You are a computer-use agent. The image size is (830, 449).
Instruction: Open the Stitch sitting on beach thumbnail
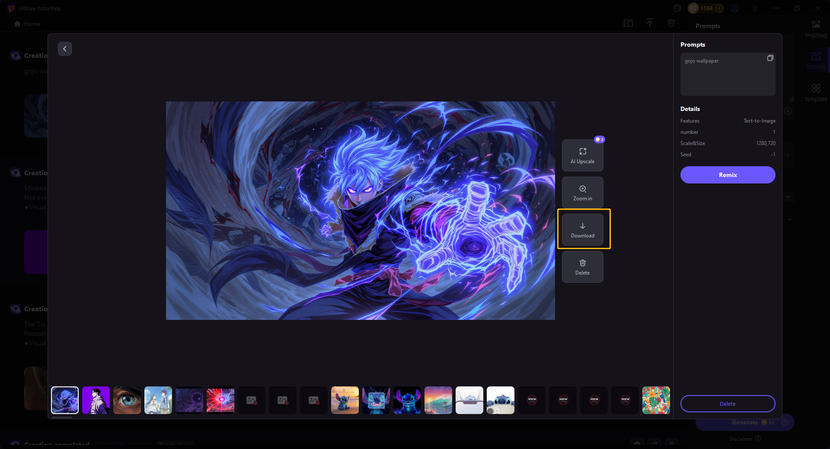click(345, 400)
